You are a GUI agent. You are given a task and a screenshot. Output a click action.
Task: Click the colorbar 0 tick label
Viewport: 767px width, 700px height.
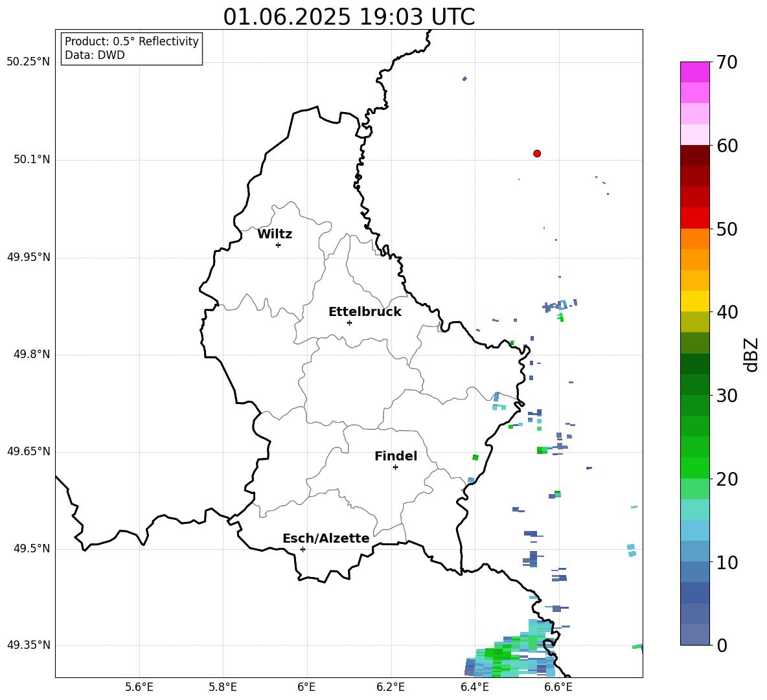722,645
